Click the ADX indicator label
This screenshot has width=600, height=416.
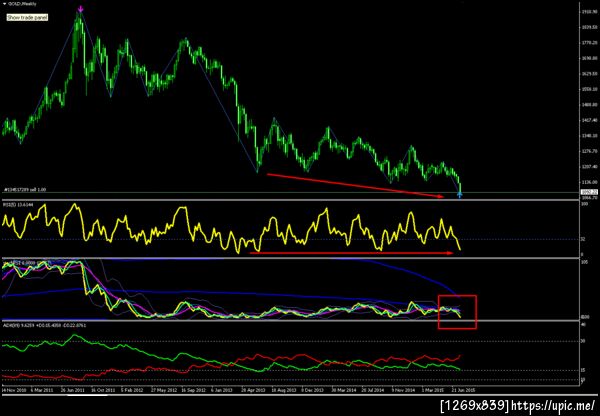tap(44, 325)
